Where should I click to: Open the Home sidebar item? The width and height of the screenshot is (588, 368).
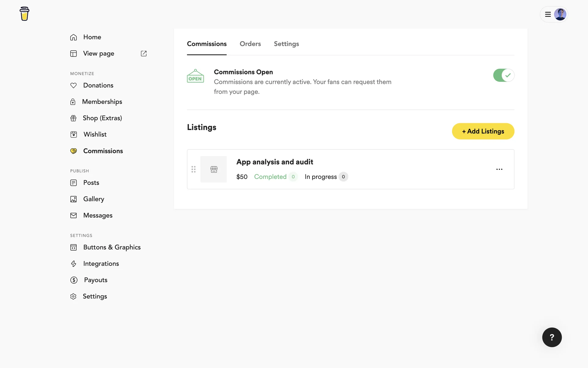pos(92,37)
